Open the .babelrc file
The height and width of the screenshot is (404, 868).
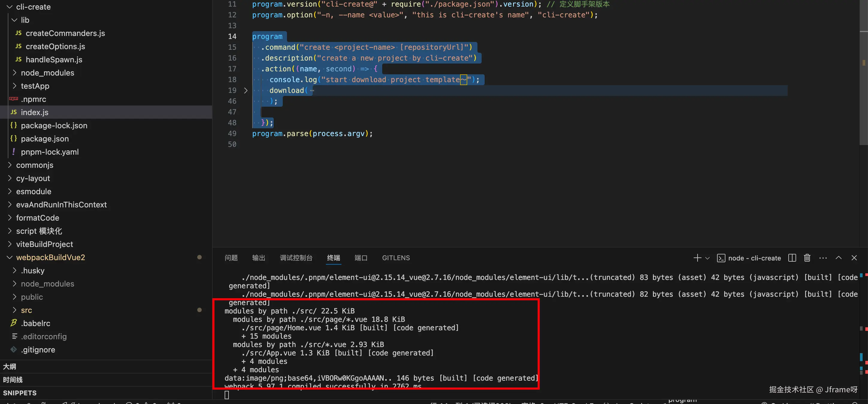point(35,323)
